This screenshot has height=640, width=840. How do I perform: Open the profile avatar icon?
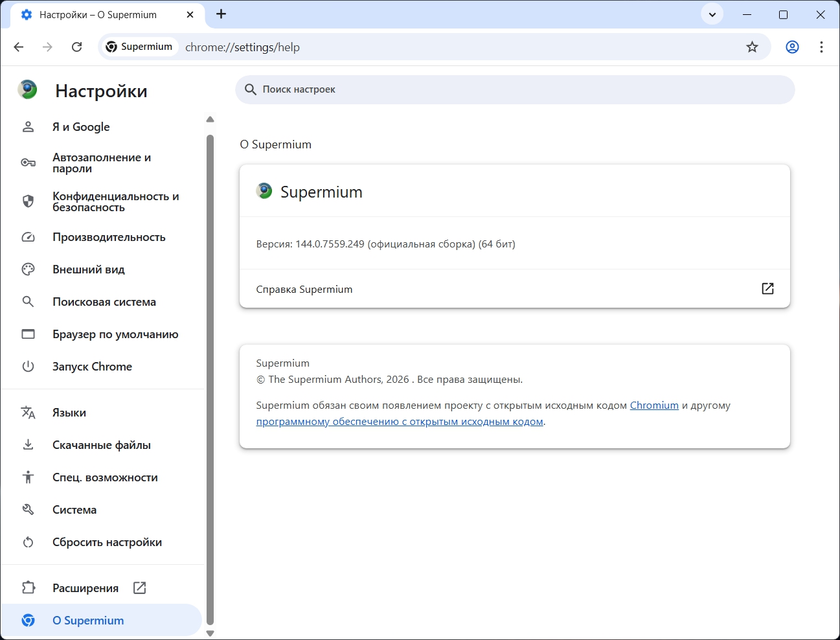click(x=792, y=47)
